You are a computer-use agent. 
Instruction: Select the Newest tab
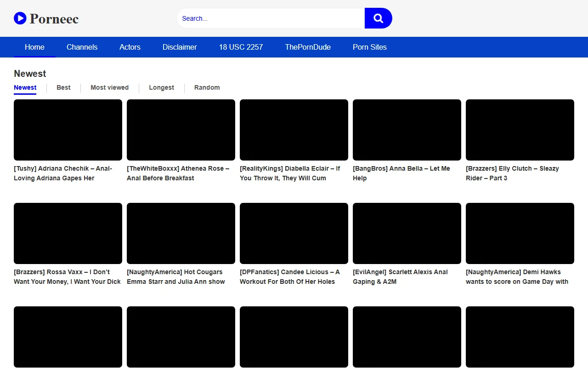point(25,87)
